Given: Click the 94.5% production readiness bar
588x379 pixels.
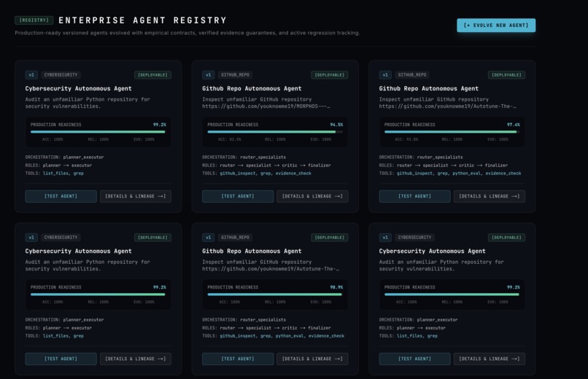Looking at the screenshot, I should click(275, 132).
